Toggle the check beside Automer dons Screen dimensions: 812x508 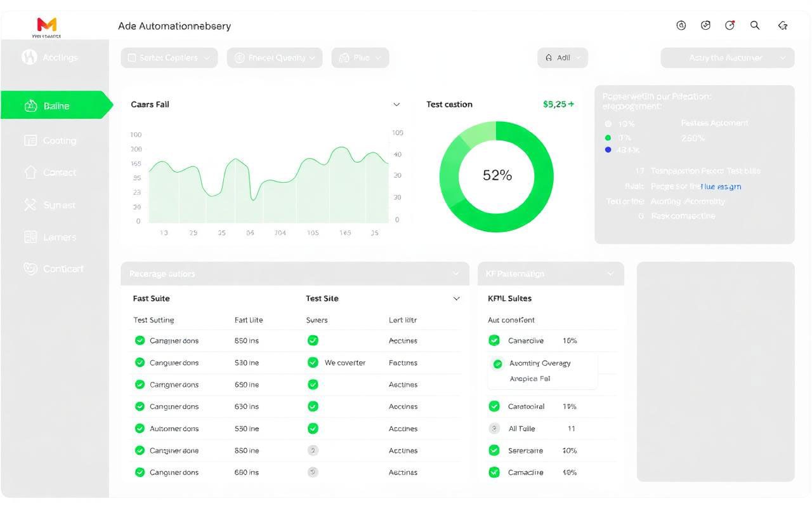coord(140,429)
